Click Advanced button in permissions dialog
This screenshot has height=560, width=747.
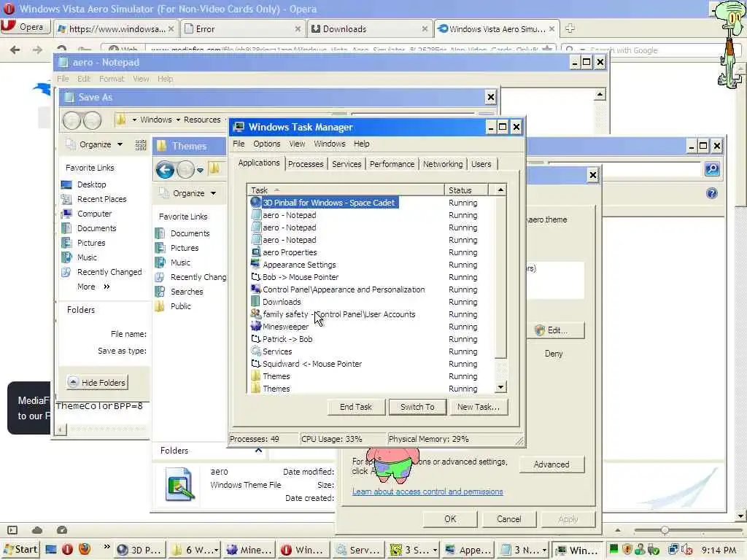pyautogui.click(x=551, y=464)
